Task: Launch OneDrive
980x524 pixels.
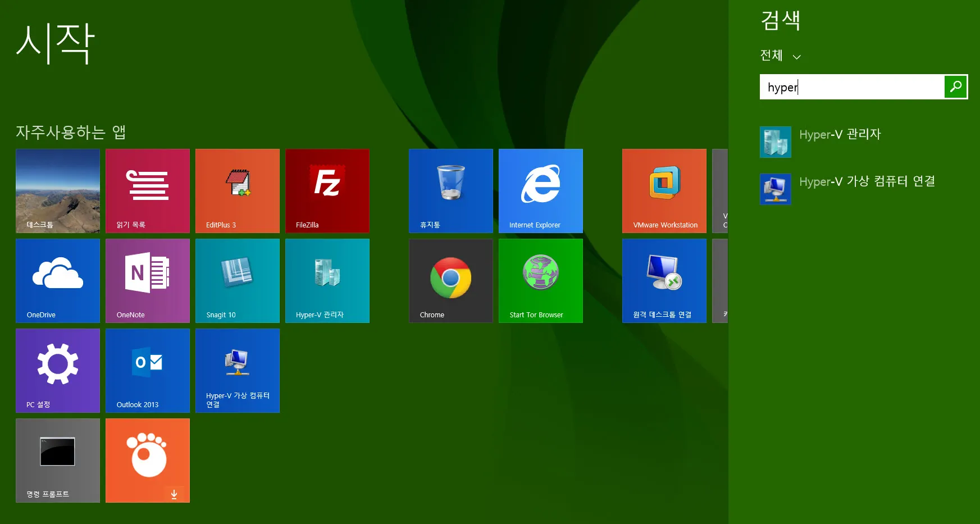Action: coord(57,281)
